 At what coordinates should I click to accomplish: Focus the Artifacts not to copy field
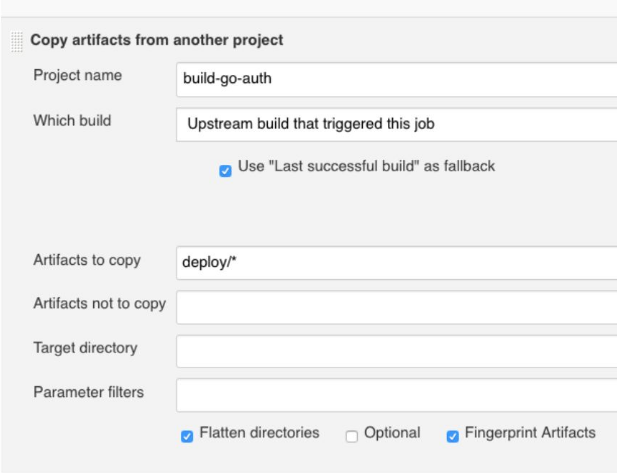tap(395, 307)
